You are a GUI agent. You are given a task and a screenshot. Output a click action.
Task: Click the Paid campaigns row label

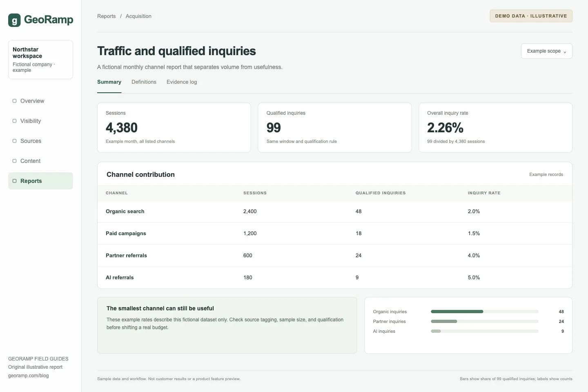coord(126,234)
